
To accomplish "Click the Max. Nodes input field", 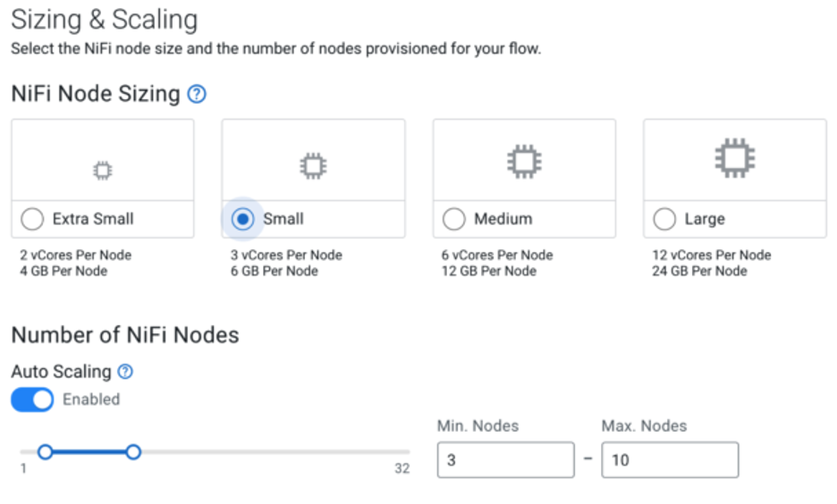I will point(670,459).
